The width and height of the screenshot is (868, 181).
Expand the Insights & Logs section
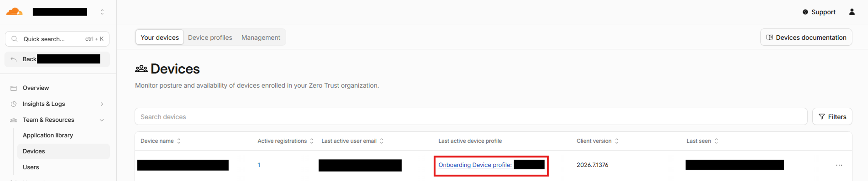(102, 104)
